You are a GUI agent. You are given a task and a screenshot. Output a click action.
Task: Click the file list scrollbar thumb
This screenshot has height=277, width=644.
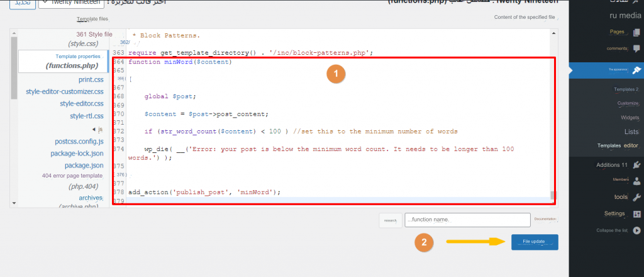coord(14,68)
